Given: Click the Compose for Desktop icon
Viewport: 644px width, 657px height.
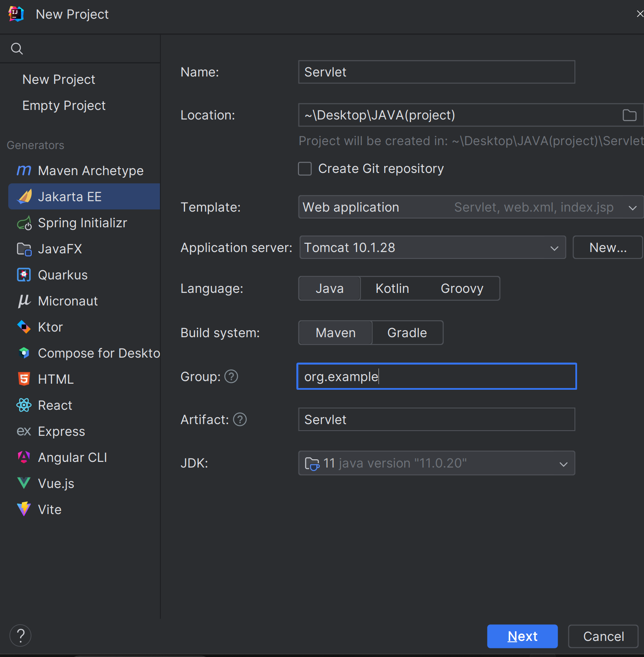Looking at the screenshot, I should click(x=24, y=353).
